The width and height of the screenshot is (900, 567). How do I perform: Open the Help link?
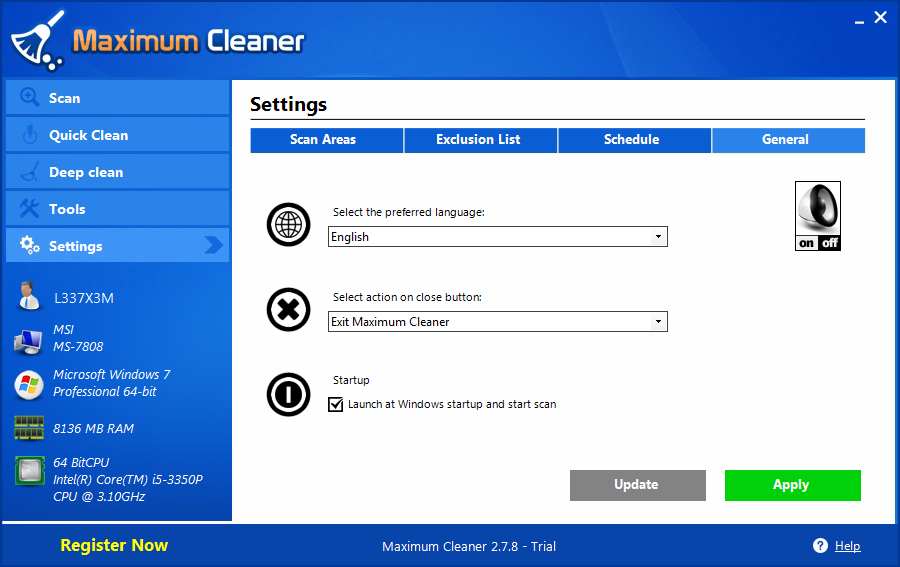click(847, 546)
